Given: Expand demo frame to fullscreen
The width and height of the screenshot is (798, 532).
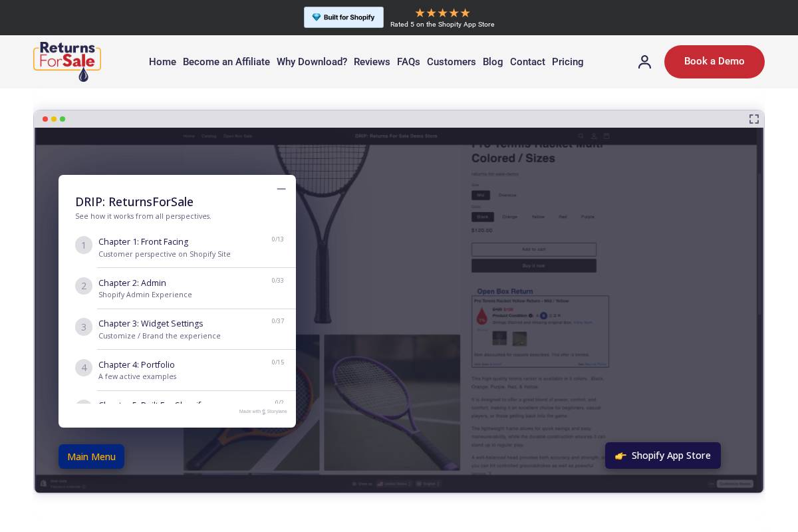Looking at the screenshot, I should [754, 119].
